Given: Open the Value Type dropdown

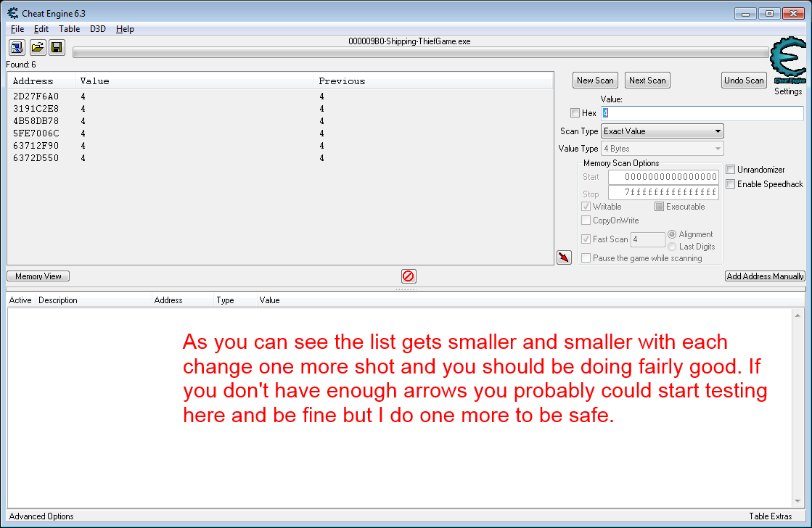Looking at the screenshot, I should click(x=662, y=149).
